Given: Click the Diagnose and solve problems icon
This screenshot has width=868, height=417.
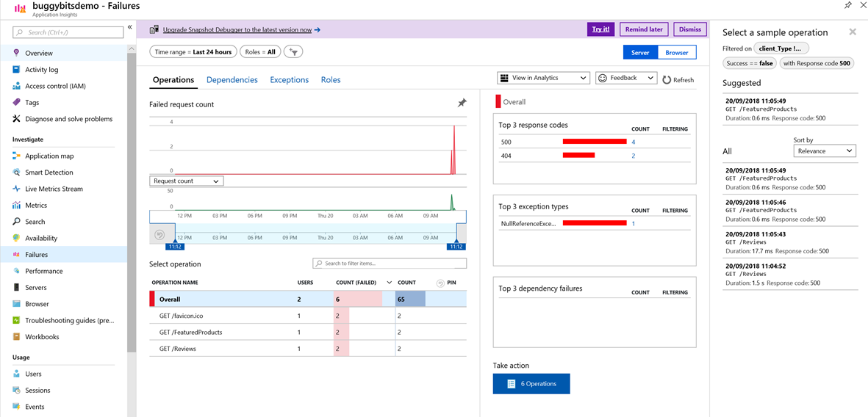Looking at the screenshot, I should tap(16, 119).
